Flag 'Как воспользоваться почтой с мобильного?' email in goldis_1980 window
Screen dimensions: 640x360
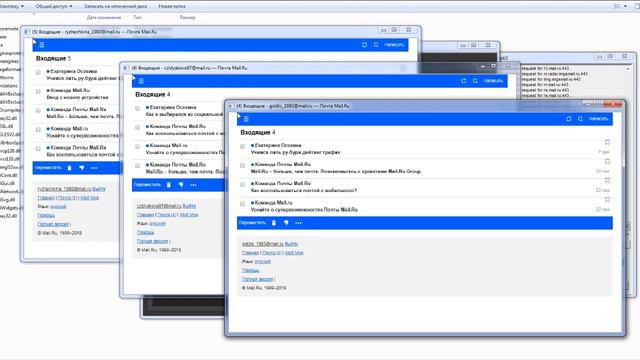pos(607,180)
